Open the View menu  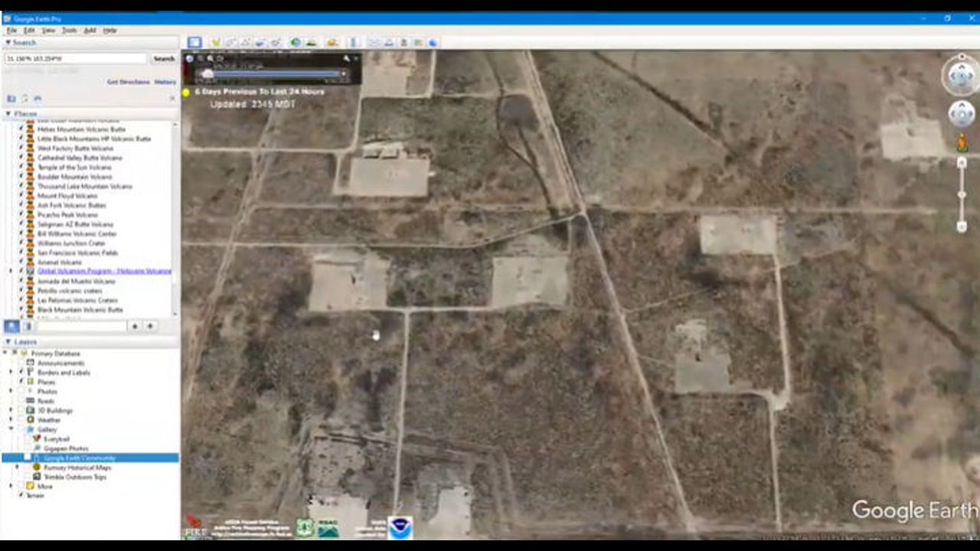coord(48,31)
